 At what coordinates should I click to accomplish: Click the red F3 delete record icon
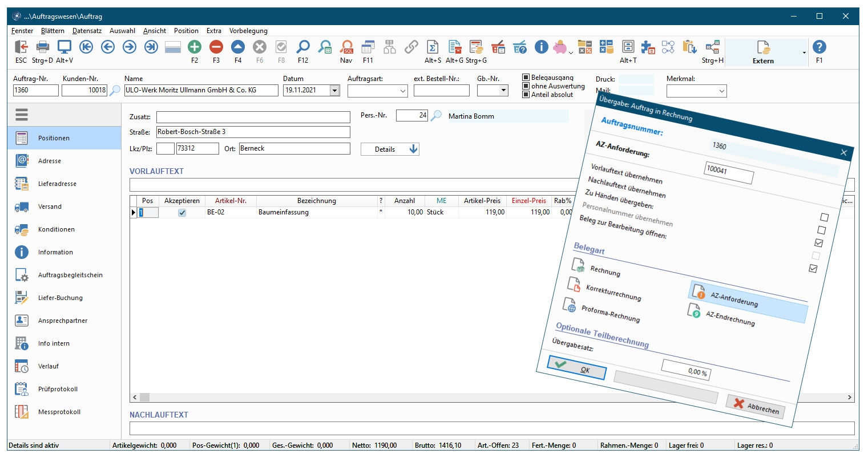point(216,47)
